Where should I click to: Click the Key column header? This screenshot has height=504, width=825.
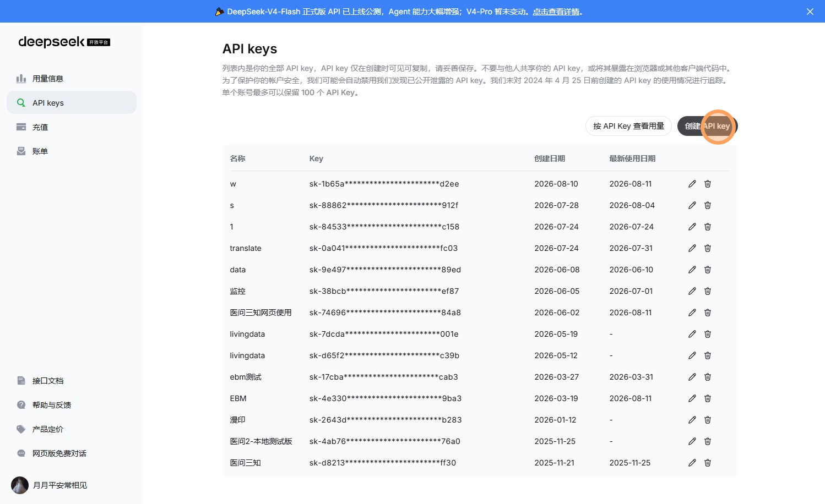point(316,158)
